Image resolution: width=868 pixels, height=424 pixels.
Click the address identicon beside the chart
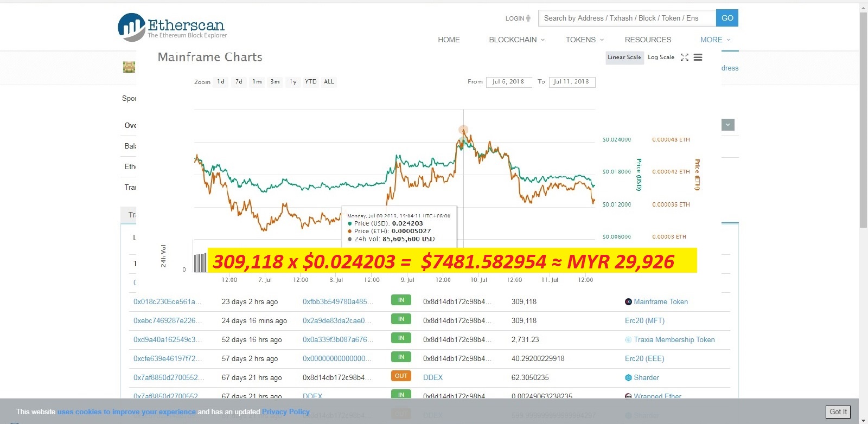[x=129, y=67]
